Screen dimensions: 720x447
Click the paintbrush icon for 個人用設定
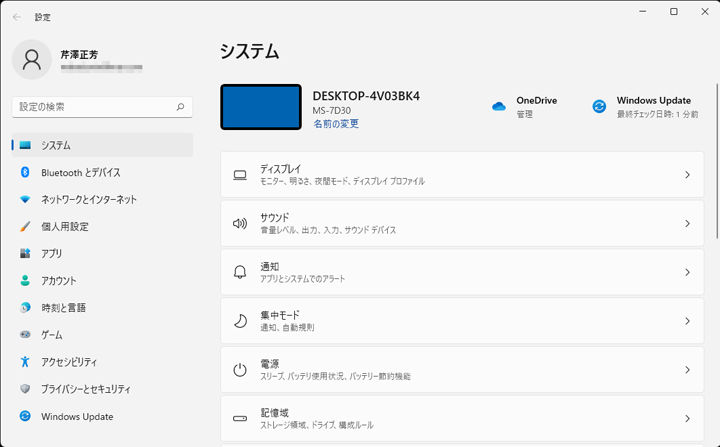pyautogui.click(x=25, y=226)
